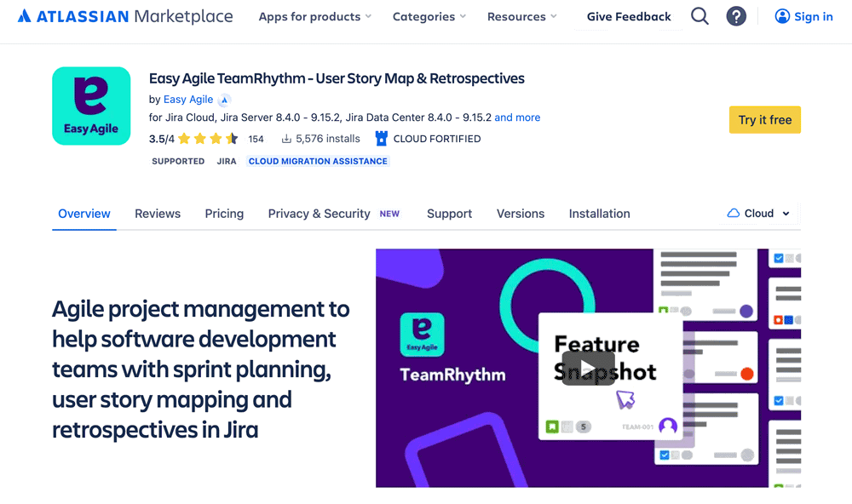The width and height of the screenshot is (852, 504).
Task: Click the 'and more' compatibility link
Action: [517, 117]
